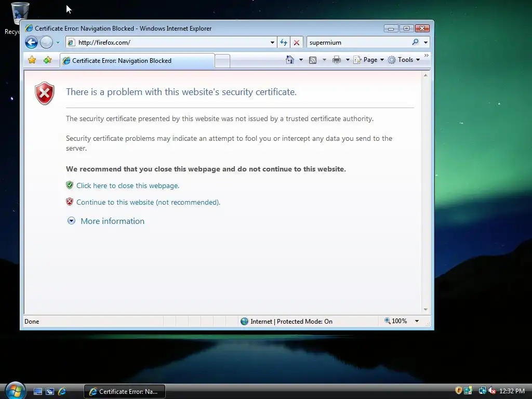Click the search box containing supermium
The width and height of the screenshot is (532, 399).
359,43
